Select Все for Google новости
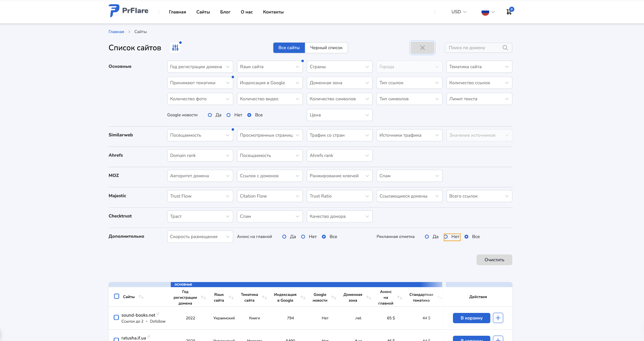Screen dimensions: 644x341 tap(249, 115)
